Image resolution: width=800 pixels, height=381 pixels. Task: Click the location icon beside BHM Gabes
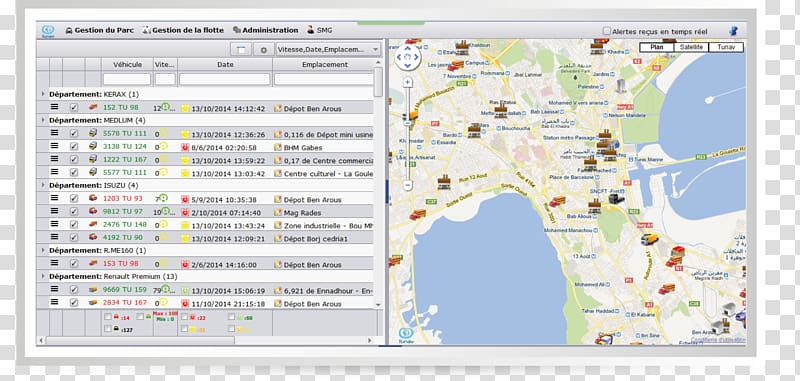pos(278,147)
